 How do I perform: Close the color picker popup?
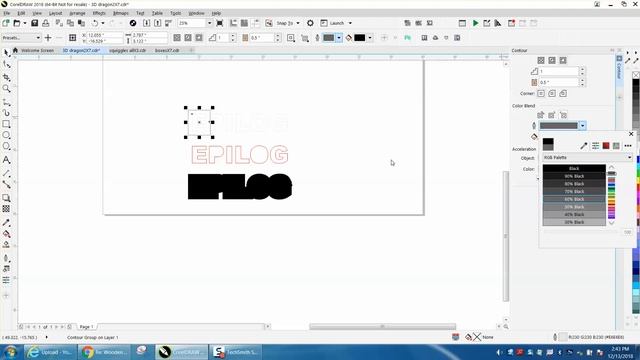(x=631, y=134)
